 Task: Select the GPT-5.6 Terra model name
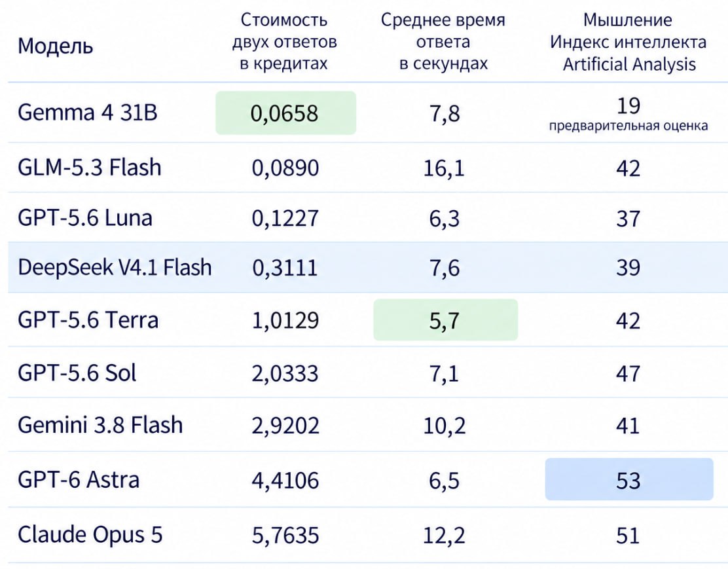[x=88, y=320]
